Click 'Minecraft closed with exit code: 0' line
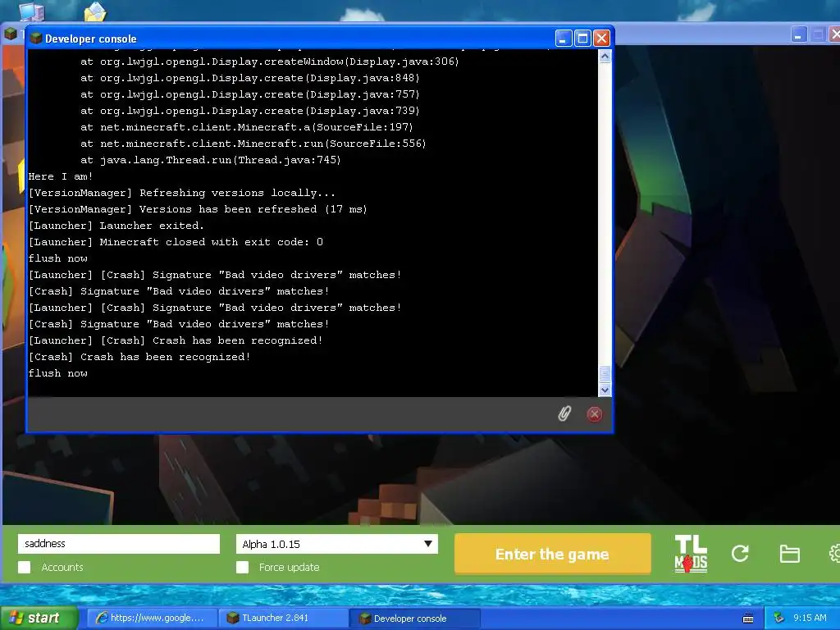Viewport: 840px width, 630px height. click(x=176, y=242)
